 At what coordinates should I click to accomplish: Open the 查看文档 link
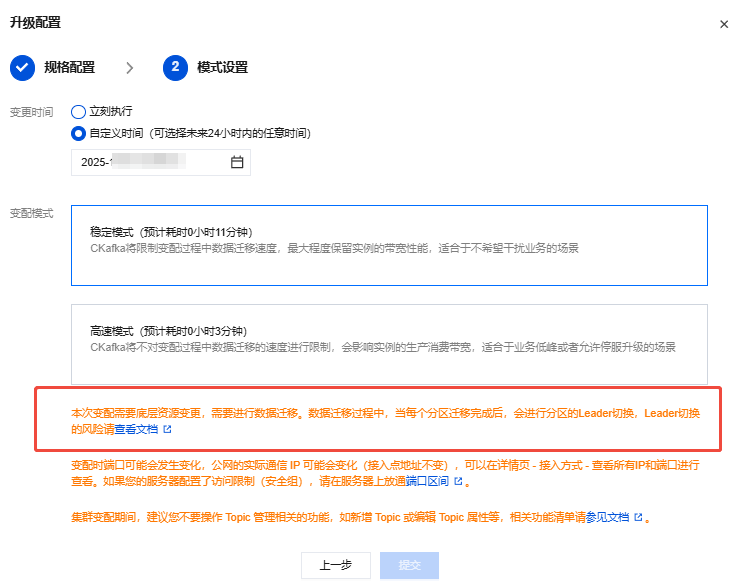[136, 429]
